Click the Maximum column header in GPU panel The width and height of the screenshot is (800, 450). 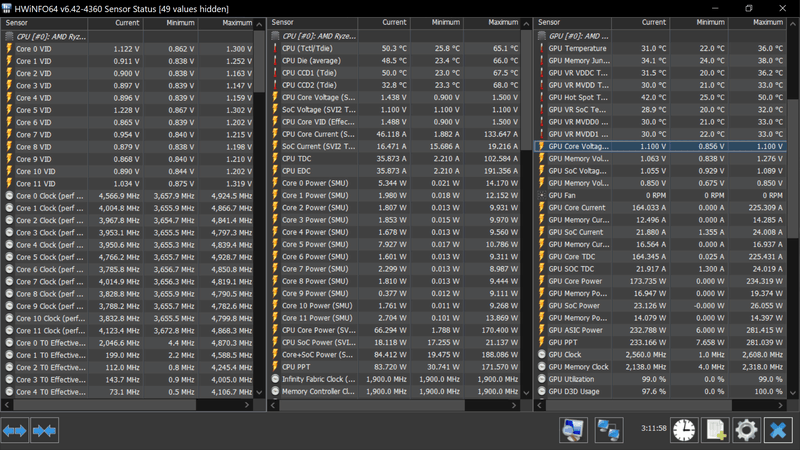click(757, 22)
